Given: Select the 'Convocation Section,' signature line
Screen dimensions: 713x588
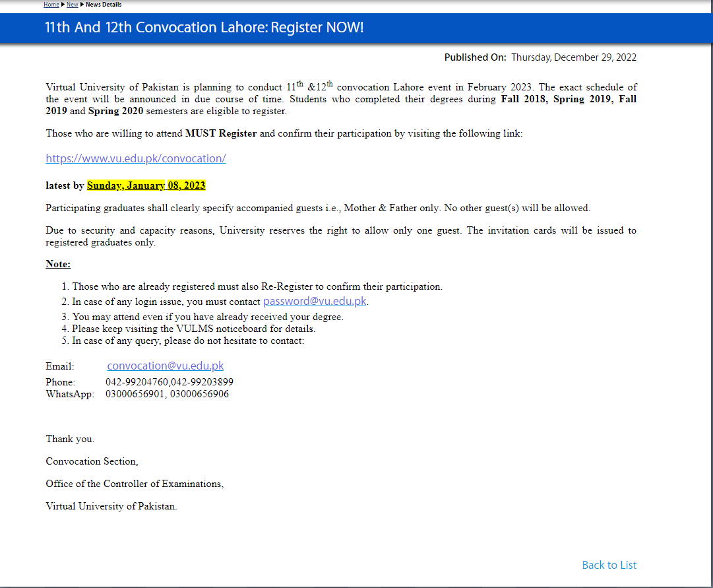Looking at the screenshot, I should [92, 461].
